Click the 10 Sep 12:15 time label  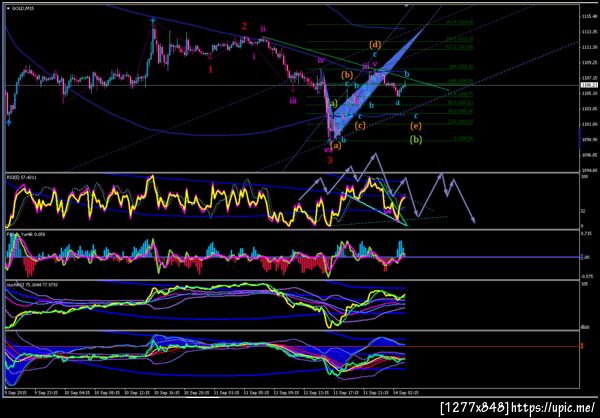click(138, 393)
